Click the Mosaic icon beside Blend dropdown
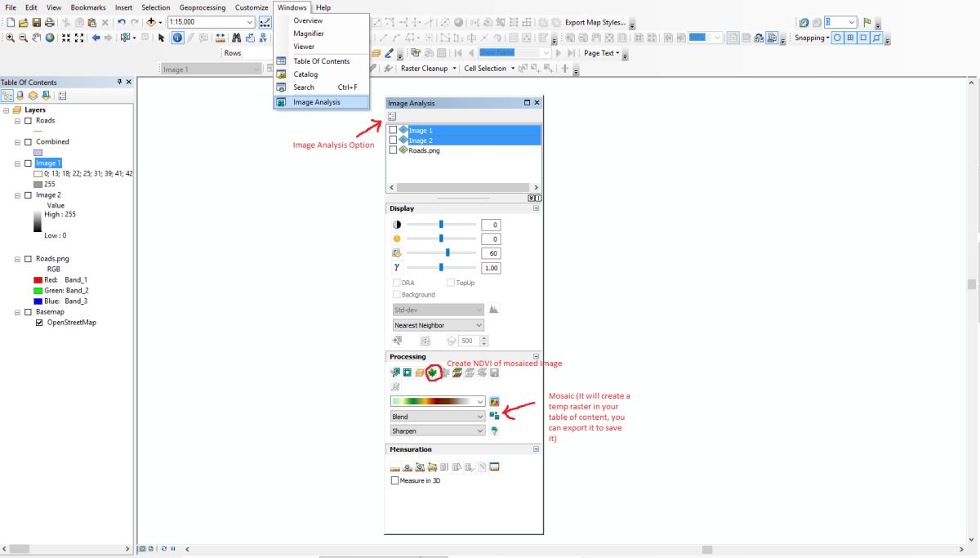The height and width of the screenshot is (558, 980). (x=495, y=416)
